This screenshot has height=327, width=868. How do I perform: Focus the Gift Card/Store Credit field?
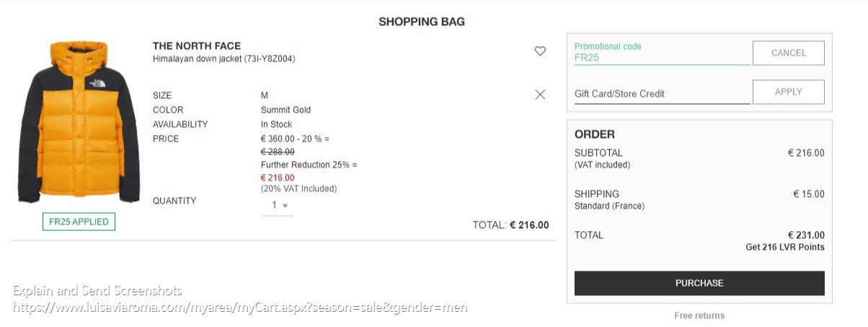point(662,93)
